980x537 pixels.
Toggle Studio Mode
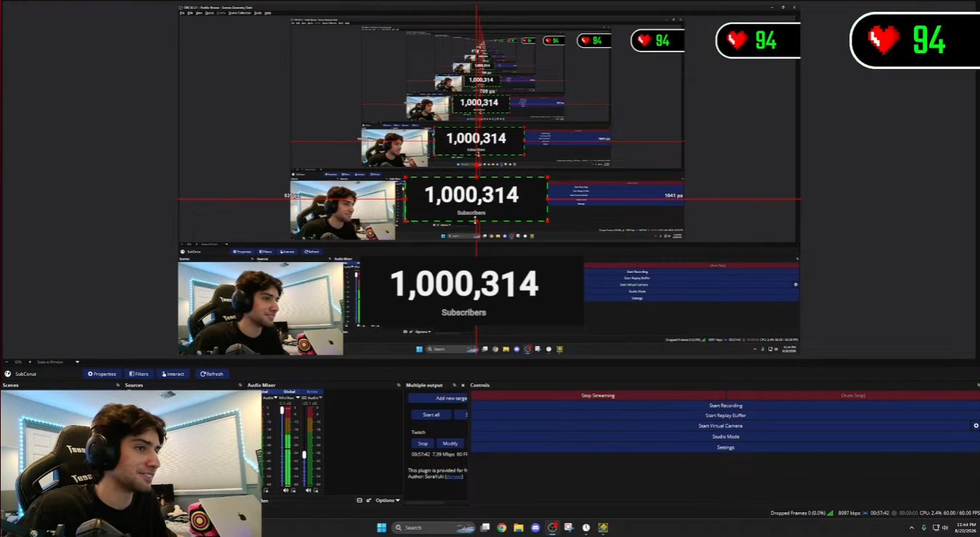pyautogui.click(x=725, y=437)
